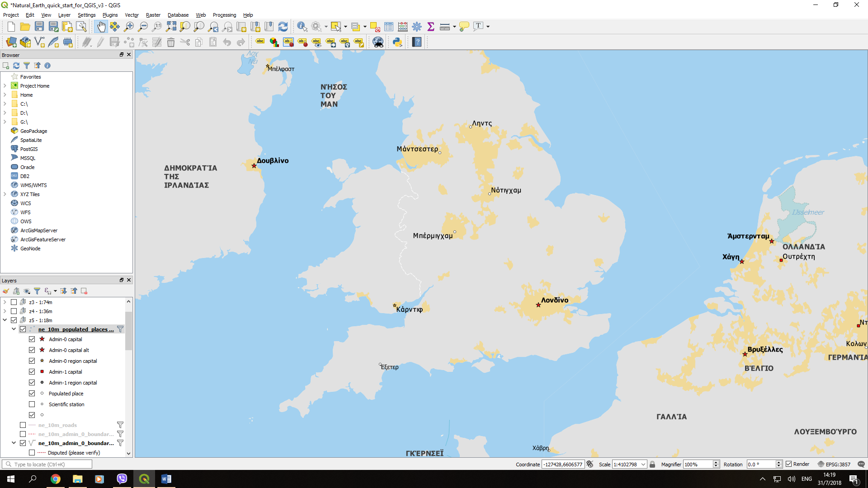Expand the XYZ Tiles browser entry

5,194
